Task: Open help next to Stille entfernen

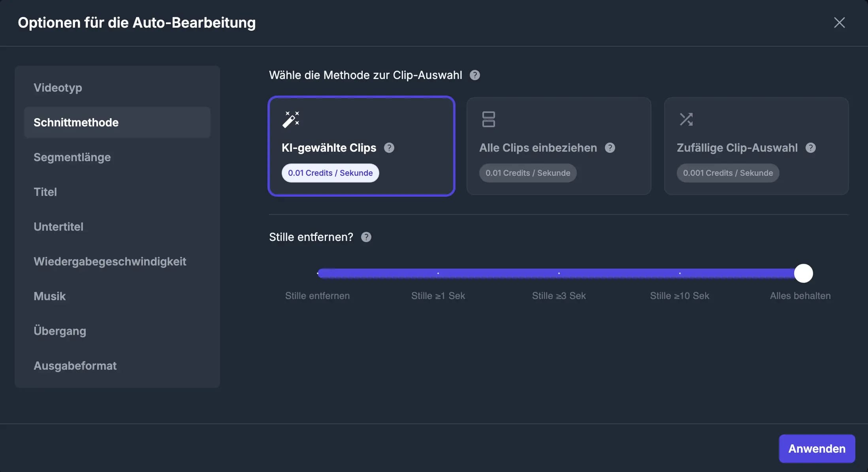Action: tap(366, 237)
